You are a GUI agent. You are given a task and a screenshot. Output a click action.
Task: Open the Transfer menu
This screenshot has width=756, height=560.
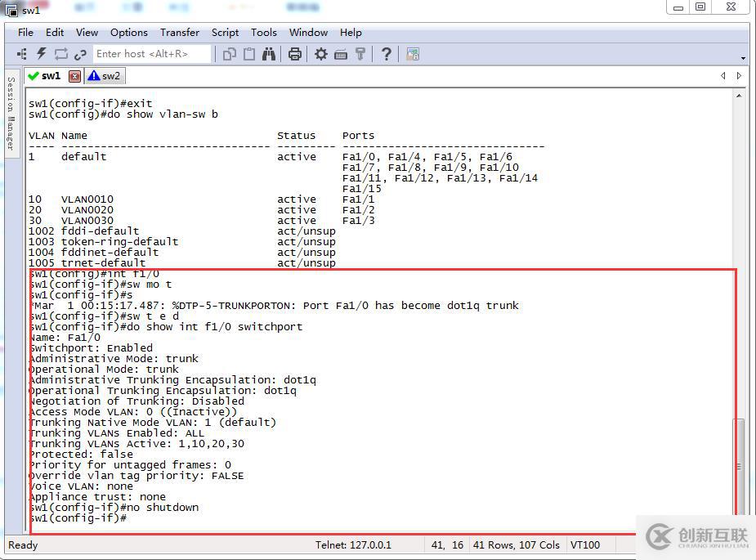coord(179,33)
